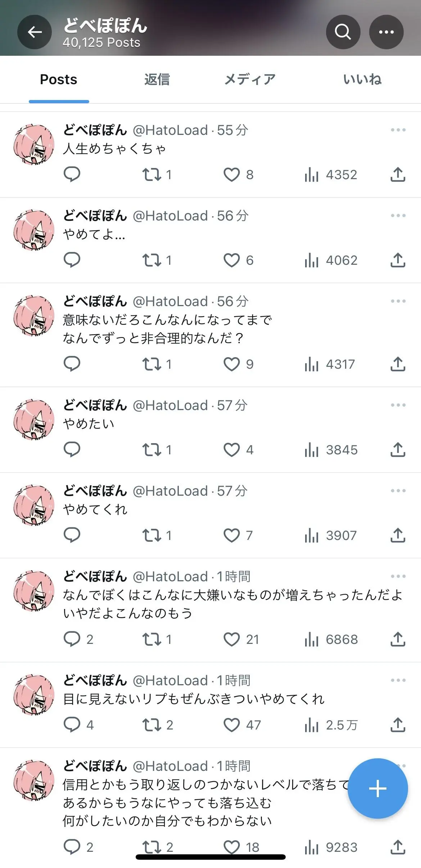Expand more options on the 55分 post
Viewport: 421px width, 868px height.
398,130
